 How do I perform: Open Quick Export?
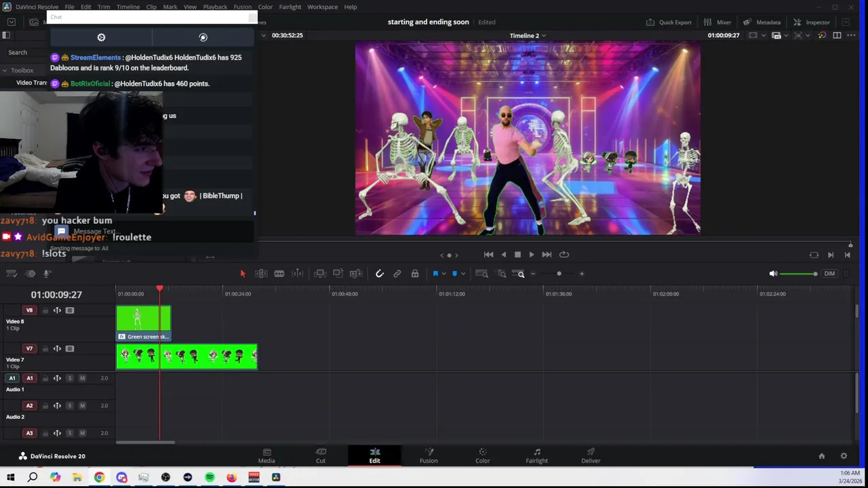pyautogui.click(x=668, y=22)
